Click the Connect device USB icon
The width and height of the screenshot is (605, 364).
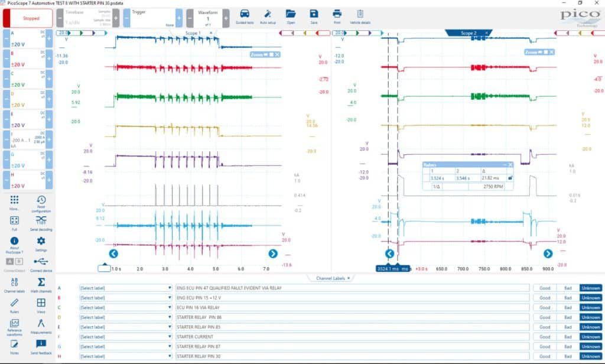[x=41, y=264]
